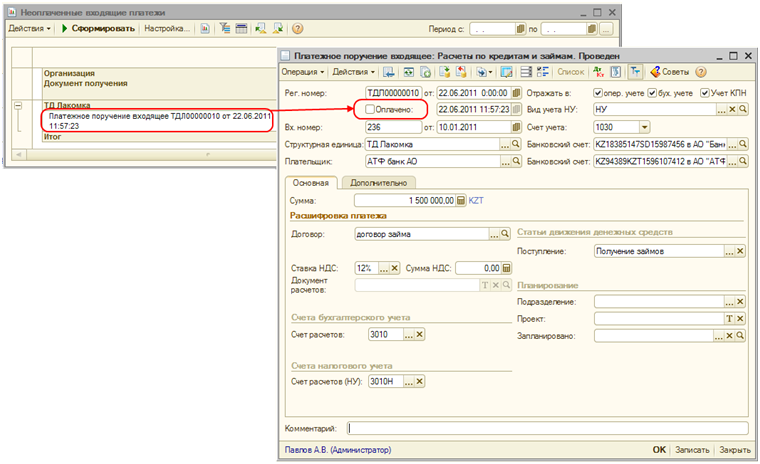Open help icon in payment order toolbar
This screenshot has width=760, height=464.
point(701,72)
